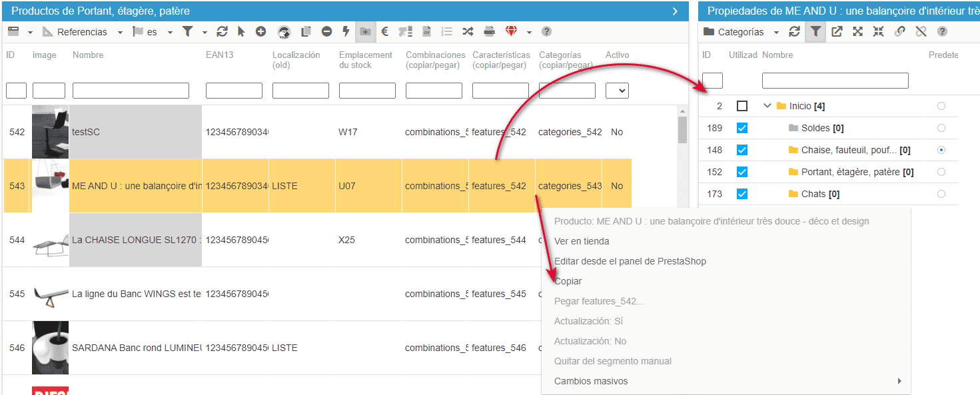Click Quitar del segmento manual entry
The width and height of the screenshot is (980, 395).
click(x=613, y=361)
